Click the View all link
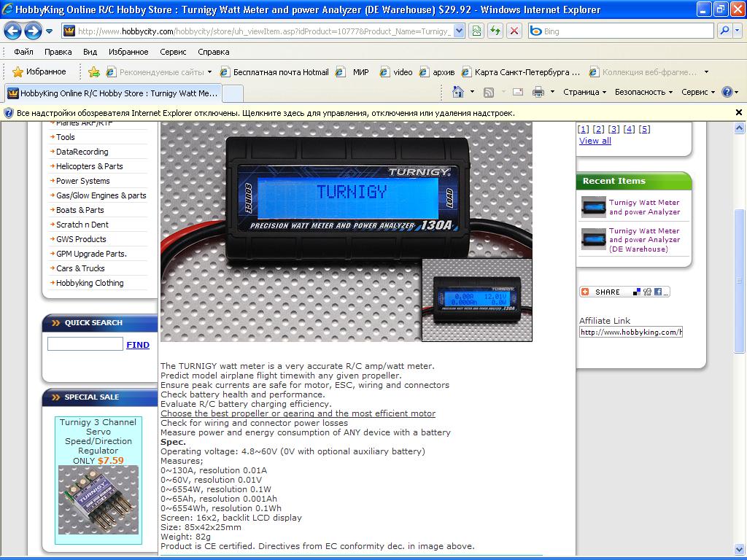 [595, 141]
